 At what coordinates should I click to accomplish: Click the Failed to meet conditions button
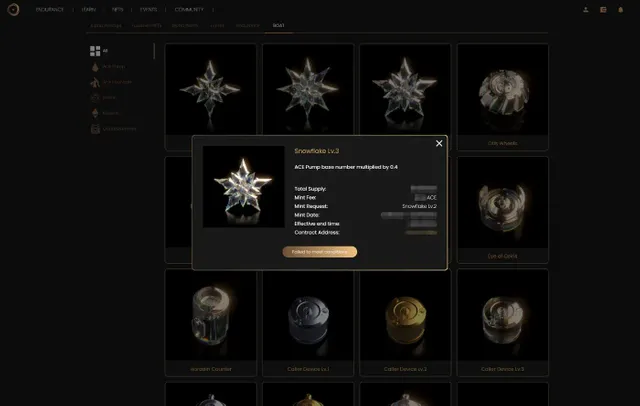click(x=320, y=252)
